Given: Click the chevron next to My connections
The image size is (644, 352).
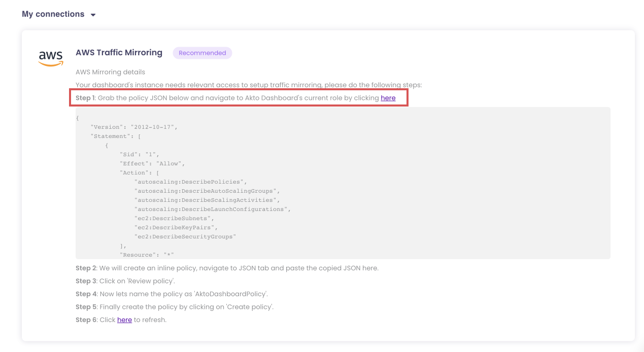Looking at the screenshot, I should [93, 14].
